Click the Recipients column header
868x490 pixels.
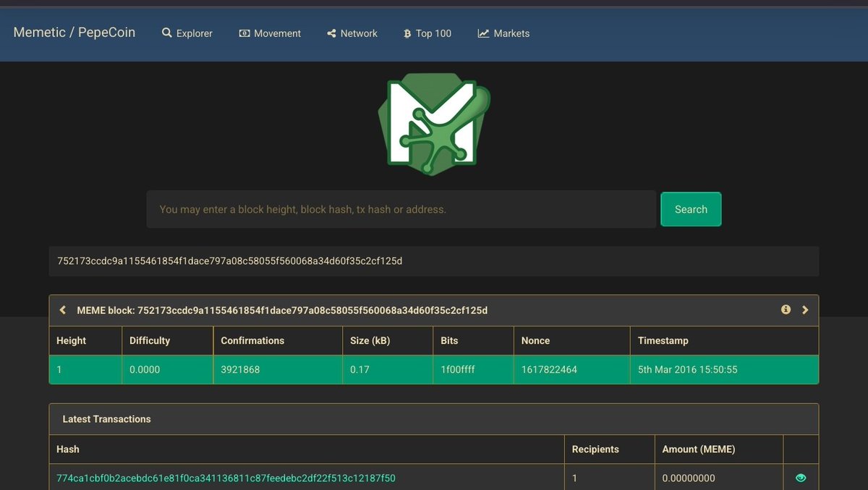click(595, 449)
